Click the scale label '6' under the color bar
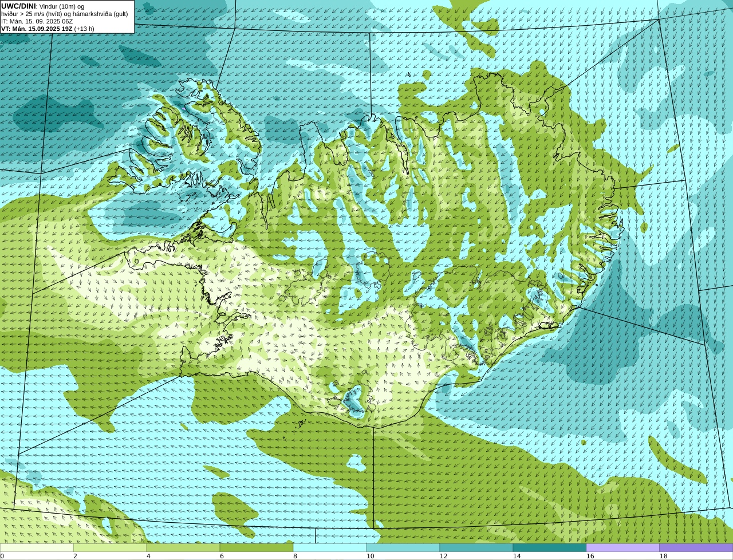The height and width of the screenshot is (560, 733). click(x=222, y=556)
